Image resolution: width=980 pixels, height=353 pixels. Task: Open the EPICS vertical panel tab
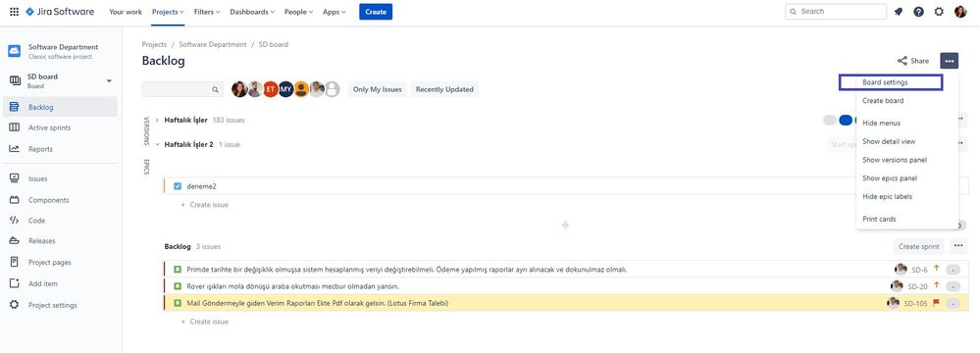click(147, 167)
